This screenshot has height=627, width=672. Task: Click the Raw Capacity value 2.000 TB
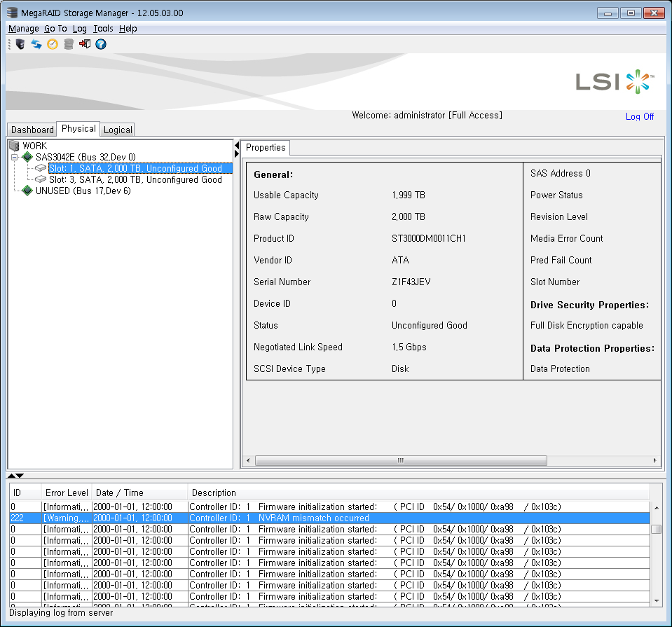pyautogui.click(x=408, y=216)
